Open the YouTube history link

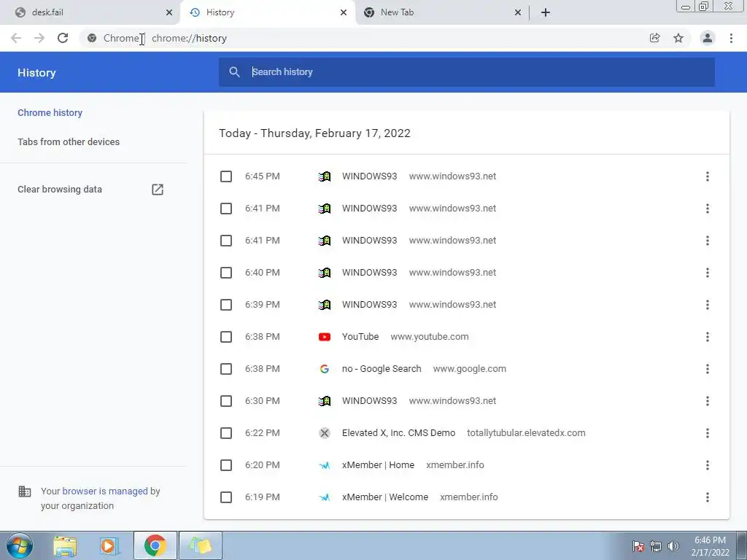pyautogui.click(x=360, y=337)
